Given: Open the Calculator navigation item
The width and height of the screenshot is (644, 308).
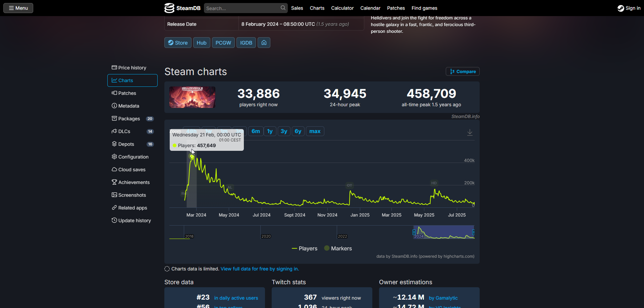Looking at the screenshot, I should [342, 8].
